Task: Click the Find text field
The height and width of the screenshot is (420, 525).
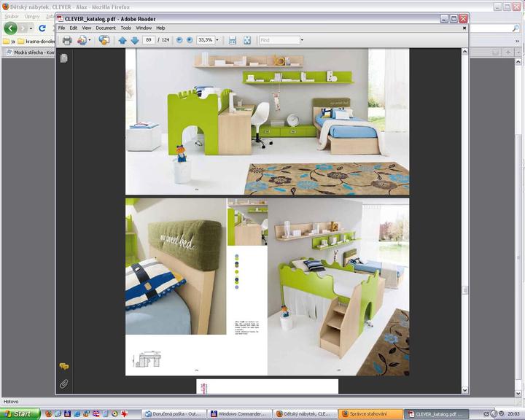Action: (279, 40)
